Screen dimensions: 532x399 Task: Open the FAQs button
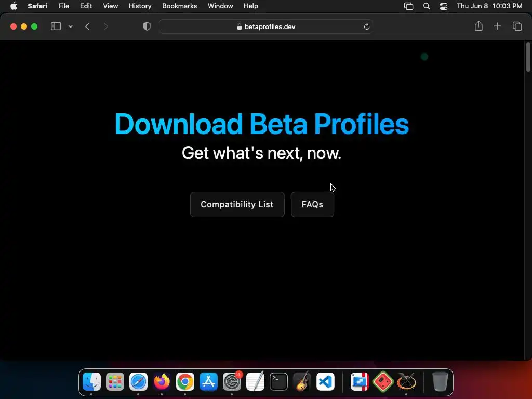click(x=312, y=204)
